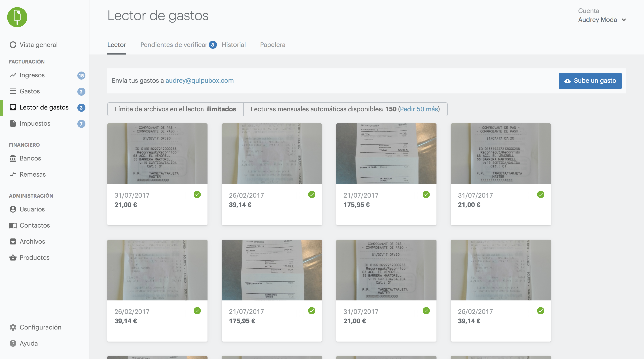644x359 pixels.
Task: Open Vista general from the sidebar
Action: (38, 45)
